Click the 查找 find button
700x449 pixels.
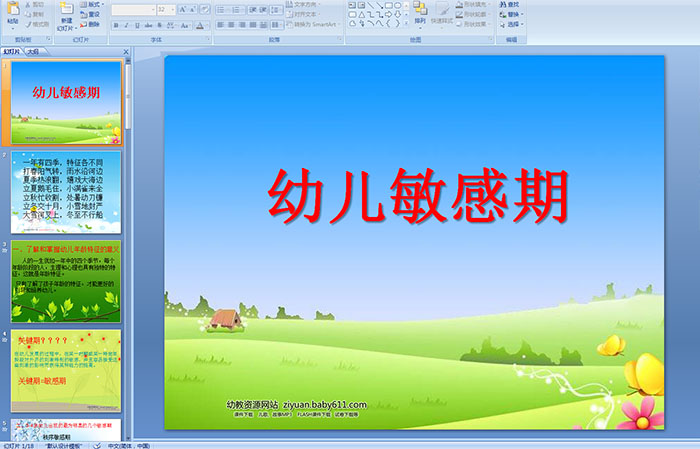coord(509,4)
